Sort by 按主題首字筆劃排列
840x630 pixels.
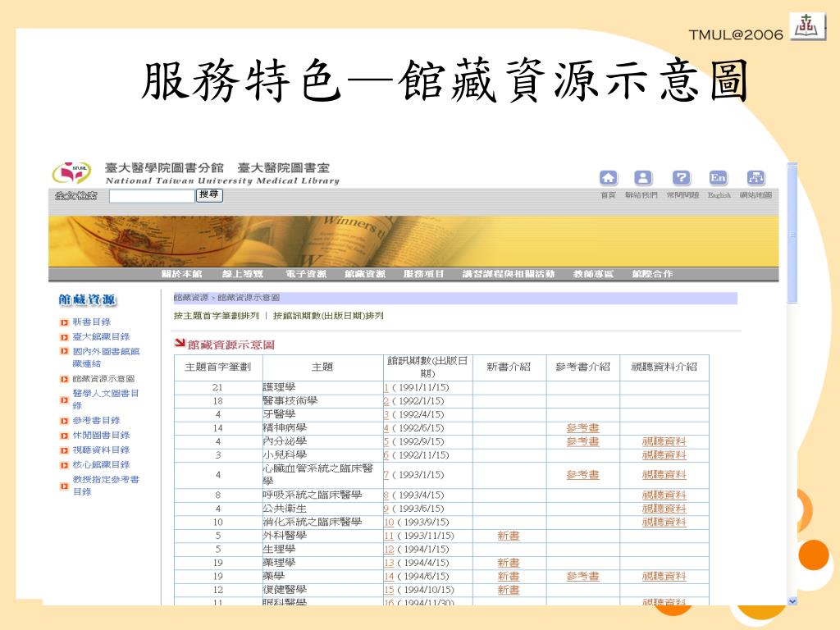217,316
